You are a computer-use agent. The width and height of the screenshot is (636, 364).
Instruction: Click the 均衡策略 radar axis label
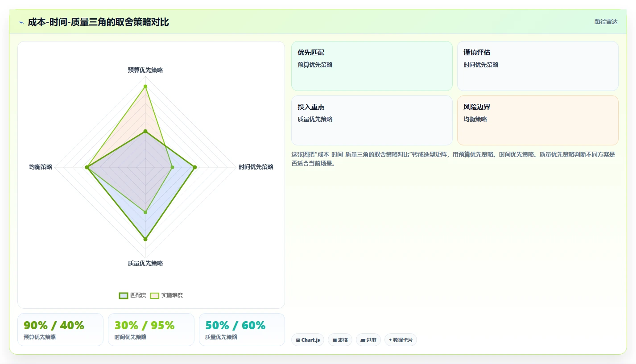[x=41, y=167]
